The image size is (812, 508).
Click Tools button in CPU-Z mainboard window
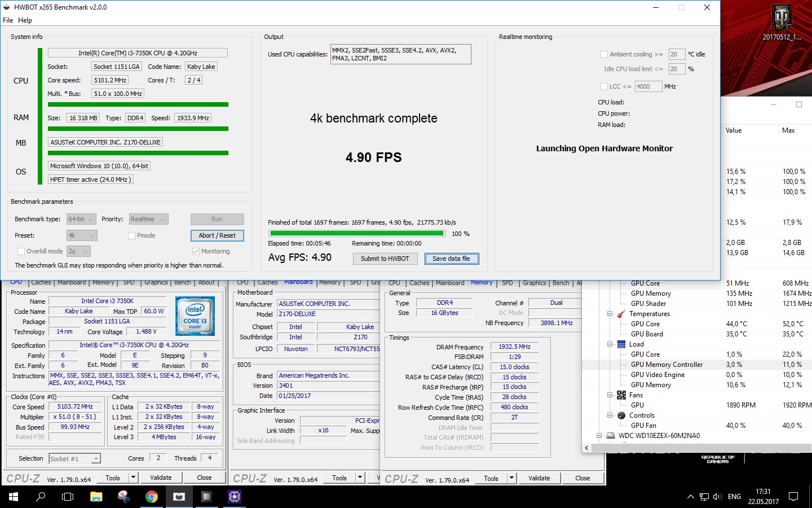pyautogui.click(x=339, y=478)
